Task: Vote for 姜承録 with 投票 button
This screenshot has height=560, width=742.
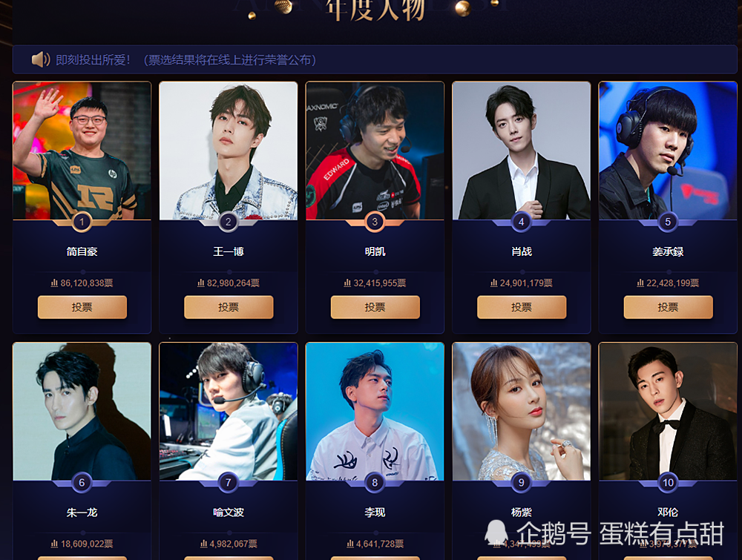Action: pos(669,307)
